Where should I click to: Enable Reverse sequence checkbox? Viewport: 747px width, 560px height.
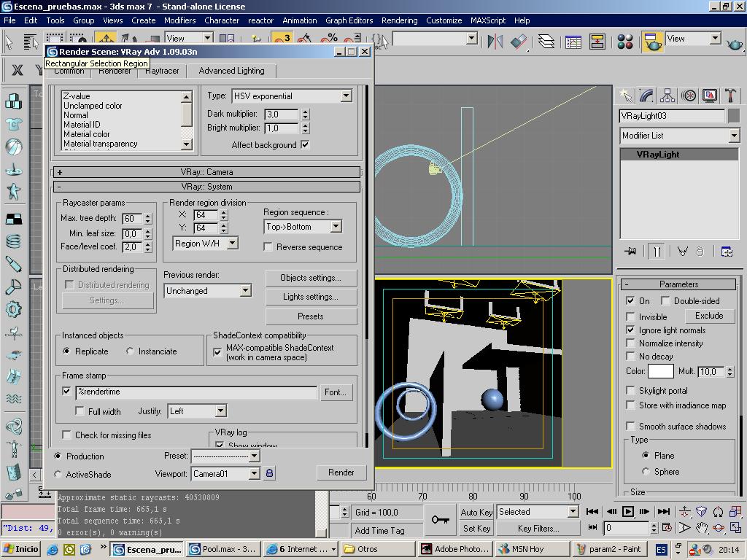pos(268,246)
